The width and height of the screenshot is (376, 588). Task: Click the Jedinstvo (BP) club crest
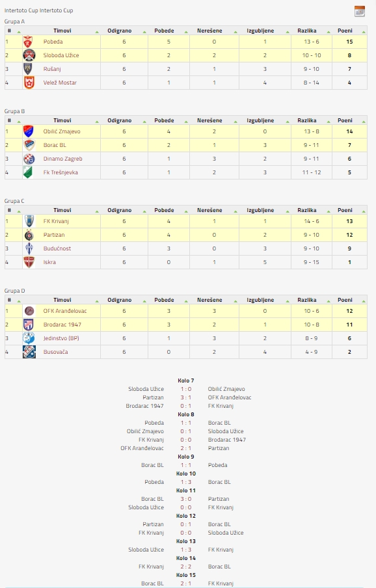click(29, 338)
